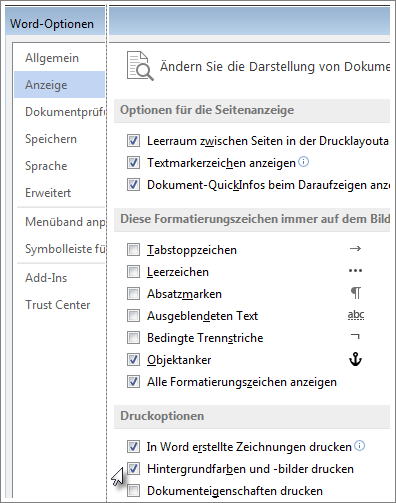This screenshot has width=396, height=503.
Task: Click the dots symbol next to Leerzeichen
Action: coord(355,271)
